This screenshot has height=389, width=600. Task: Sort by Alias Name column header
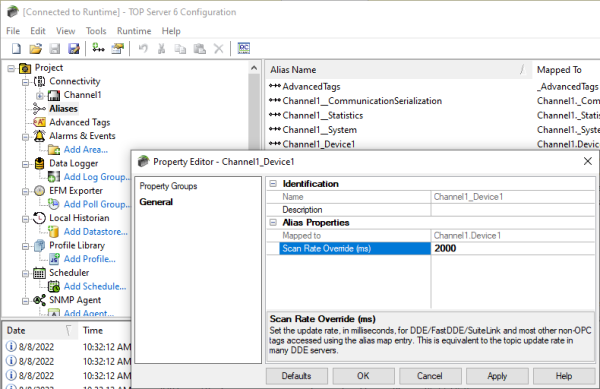tap(398, 70)
